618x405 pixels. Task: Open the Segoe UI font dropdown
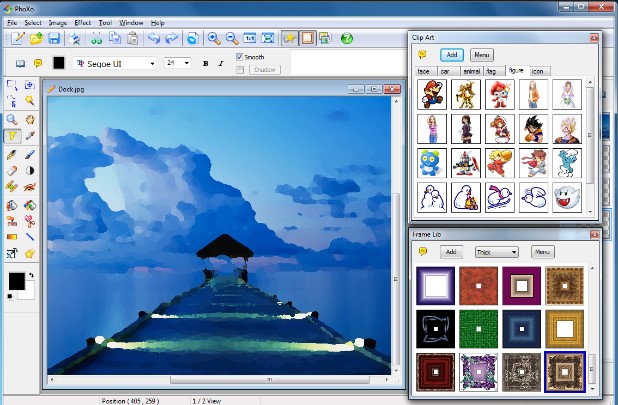click(115, 63)
